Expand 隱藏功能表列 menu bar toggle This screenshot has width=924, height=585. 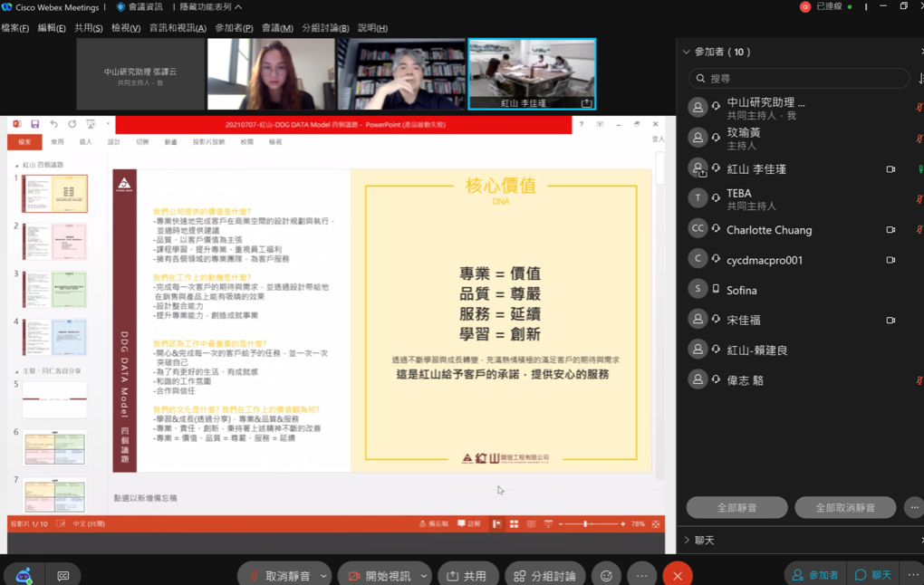(210, 7)
